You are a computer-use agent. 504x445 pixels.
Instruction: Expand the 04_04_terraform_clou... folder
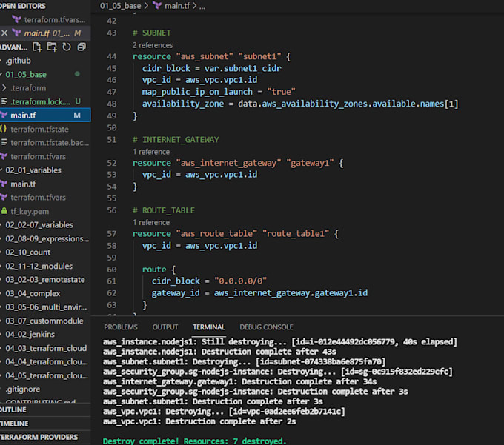click(x=47, y=361)
